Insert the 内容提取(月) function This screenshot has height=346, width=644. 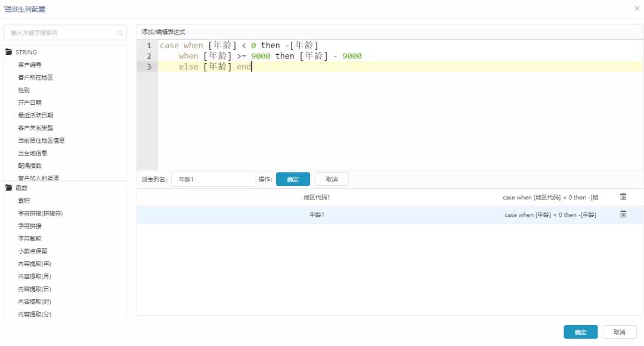click(x=35, y=276)
